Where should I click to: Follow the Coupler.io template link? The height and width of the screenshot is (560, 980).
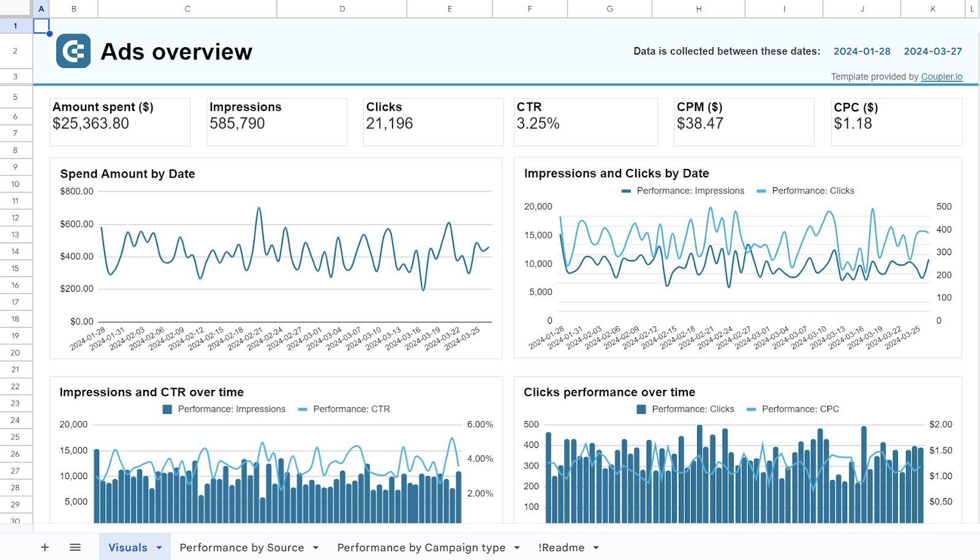coord(941,77)
